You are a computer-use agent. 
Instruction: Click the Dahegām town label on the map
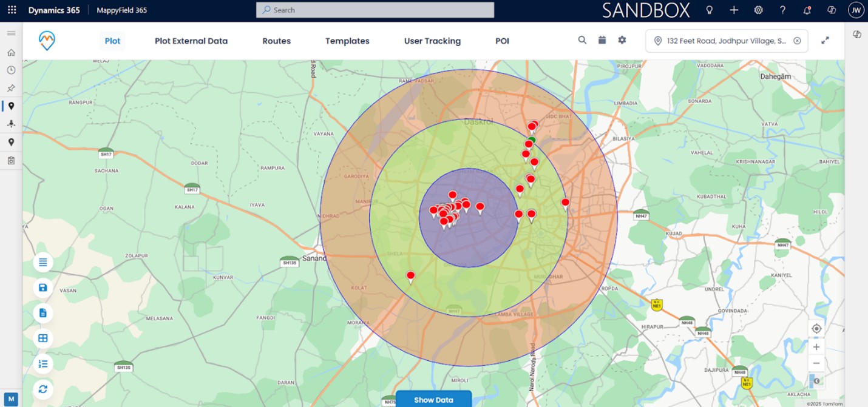776,76
